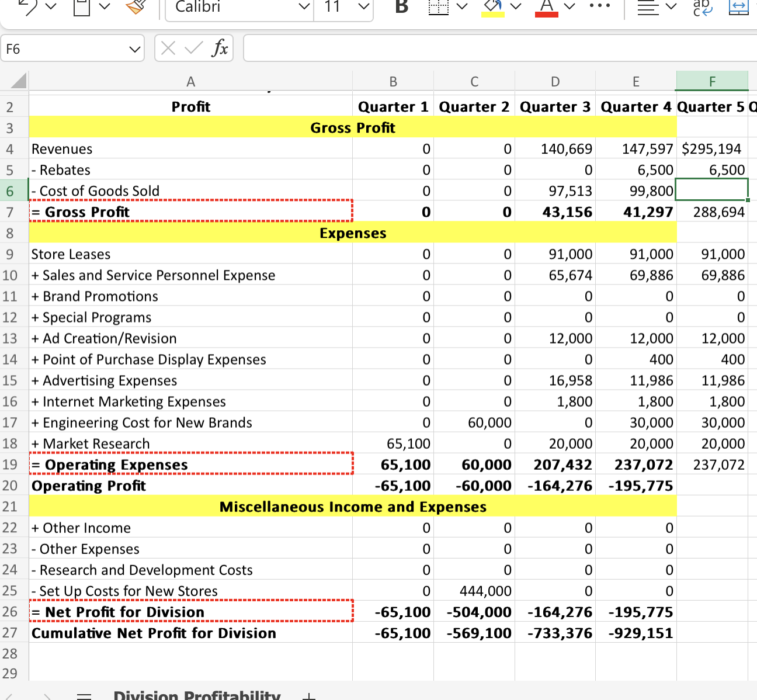Select the Set Up Costs value 444,000
Image resolution: width=757 pixels, height=700 pixels.
click(x=474, y=591)
